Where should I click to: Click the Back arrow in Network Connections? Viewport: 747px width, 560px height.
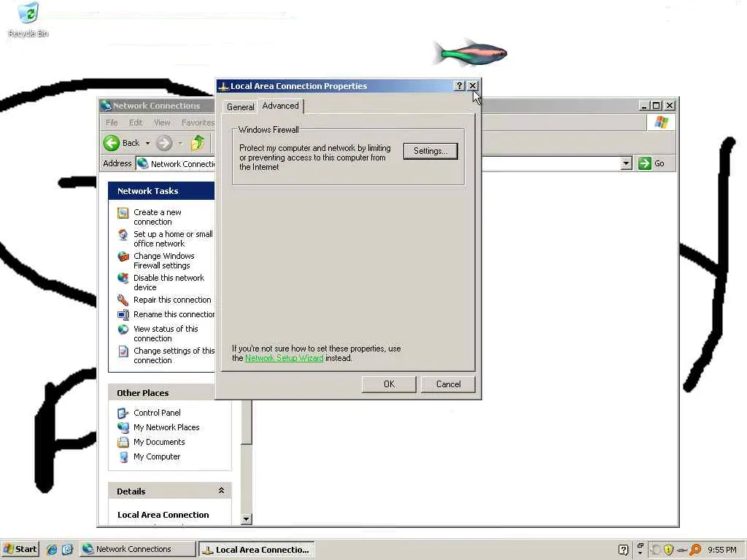click(112, 143)
